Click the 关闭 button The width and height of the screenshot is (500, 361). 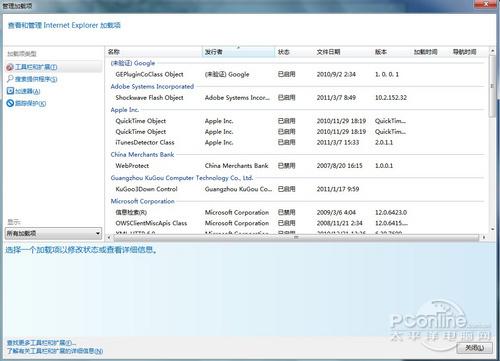(475, 348)
